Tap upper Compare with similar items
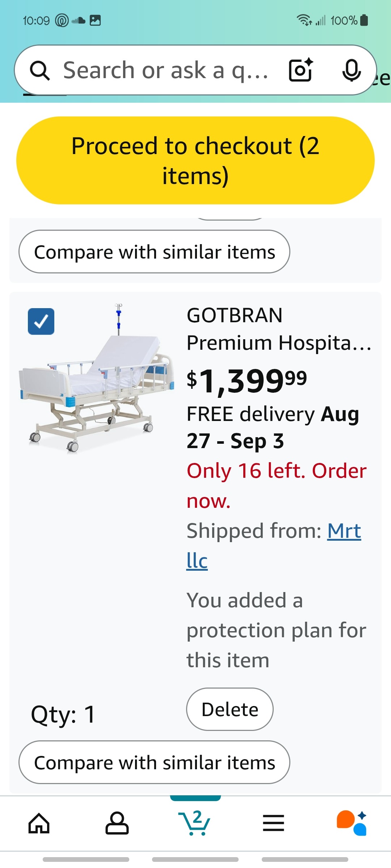Image resolution: width=391 pixels, height=868 pixels. point(154,252)
